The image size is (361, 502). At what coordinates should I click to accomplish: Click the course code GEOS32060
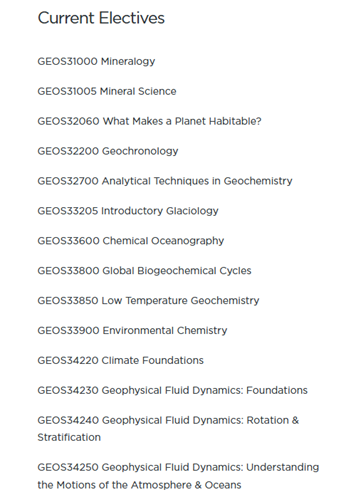click(x=68, y=121)
